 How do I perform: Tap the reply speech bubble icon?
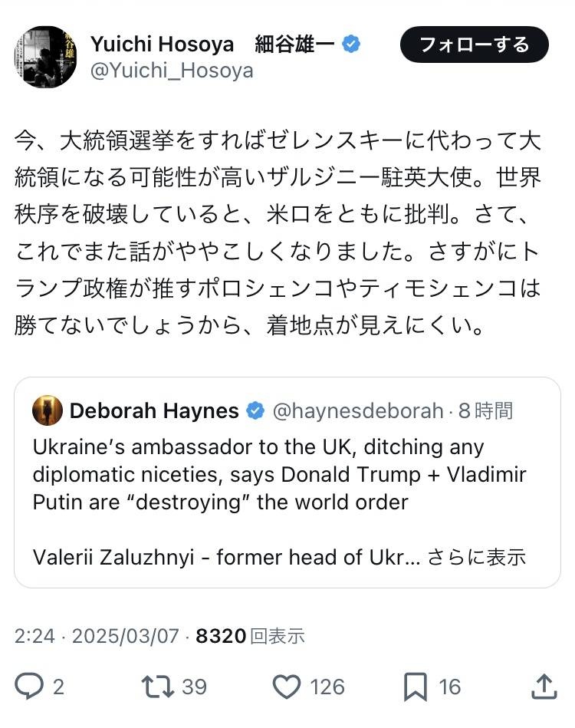pos(30,686)
